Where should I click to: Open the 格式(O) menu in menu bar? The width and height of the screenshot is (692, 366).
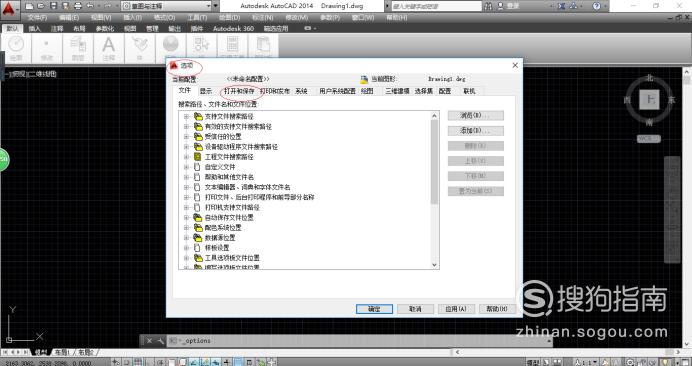[x=165, y=18]
